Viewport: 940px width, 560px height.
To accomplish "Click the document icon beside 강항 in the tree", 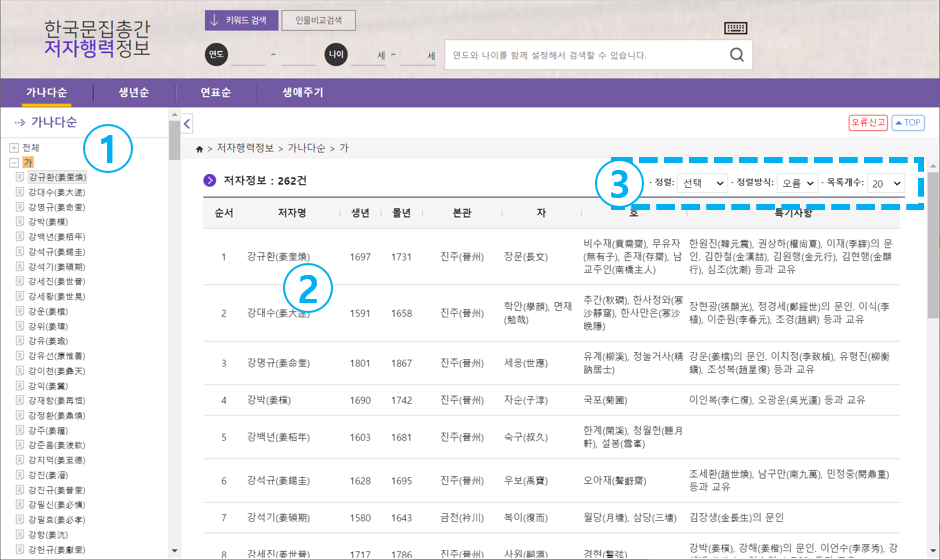I will [20, 534].
